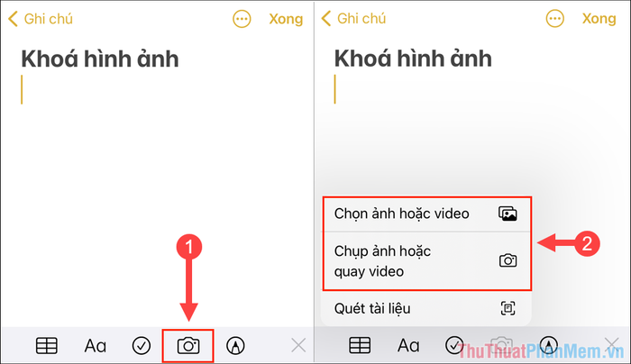Viewport: 631px width, 364px height.
Task: Open table tool in right note toolbar
Action: pyautogui.click(x=360, y=345)
